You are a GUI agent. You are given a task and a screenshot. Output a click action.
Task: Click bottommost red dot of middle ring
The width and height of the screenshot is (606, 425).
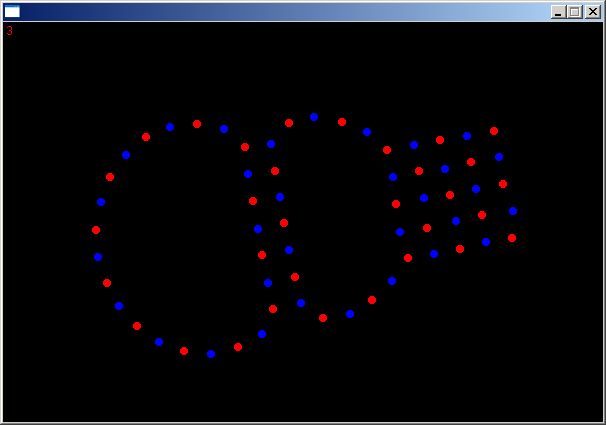click(323, 318)
